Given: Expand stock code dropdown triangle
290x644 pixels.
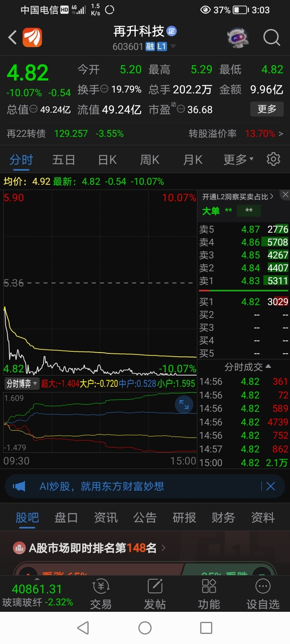Looking at the screenshot, I should tap(173, 47).
